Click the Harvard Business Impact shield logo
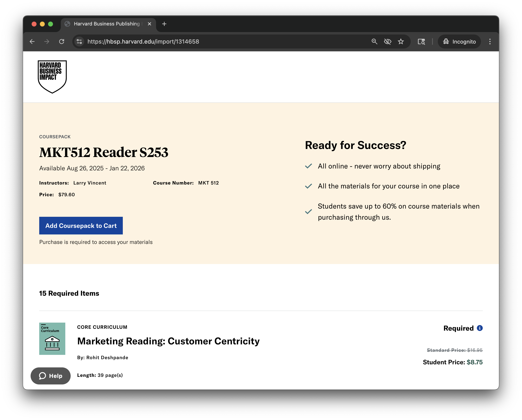Viewport: 522px width, 420px height. [52, 76]
